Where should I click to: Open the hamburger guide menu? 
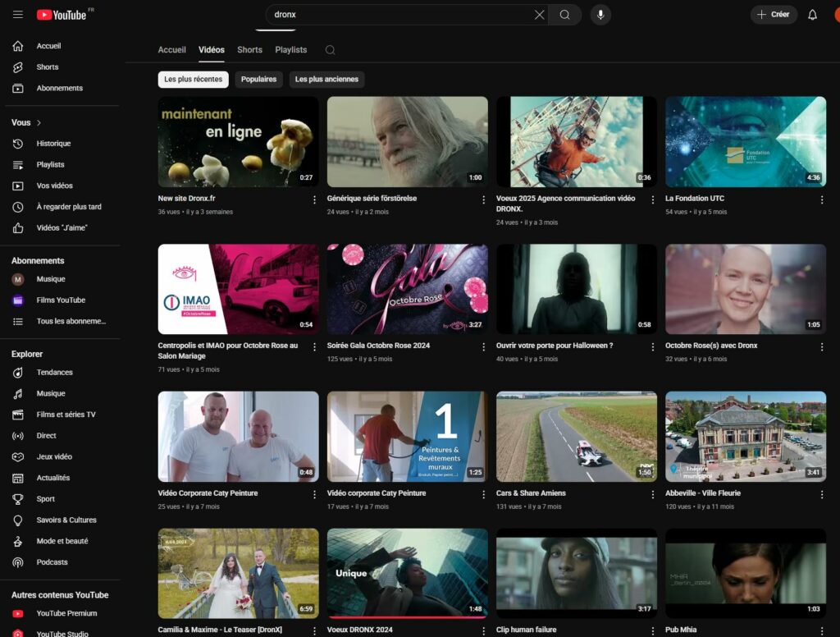click(18, 15)
